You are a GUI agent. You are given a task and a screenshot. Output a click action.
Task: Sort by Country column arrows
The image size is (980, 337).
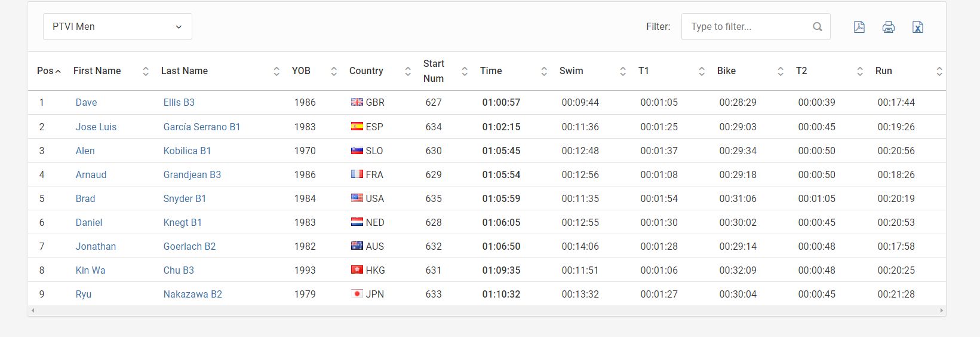[x=408, y=71]
